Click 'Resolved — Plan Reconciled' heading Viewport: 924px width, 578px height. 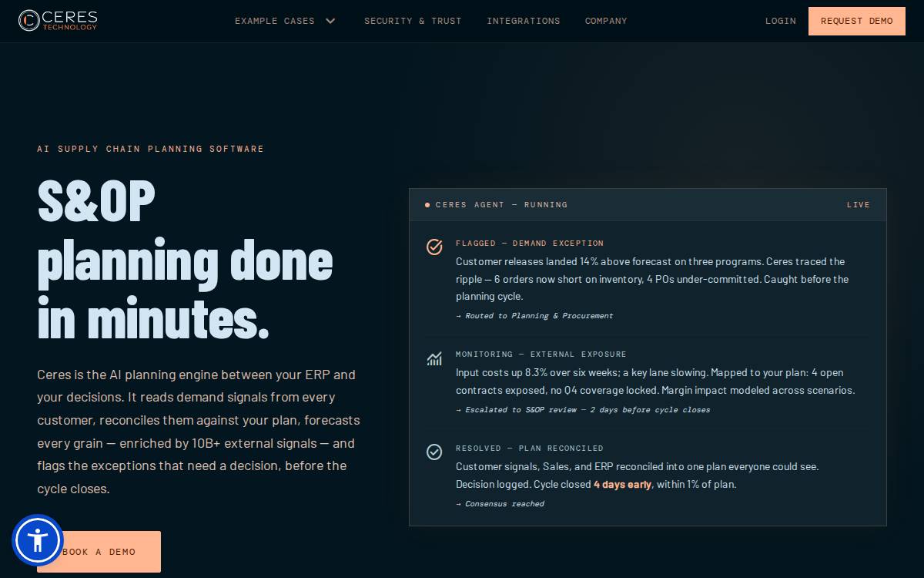point(530,449)
